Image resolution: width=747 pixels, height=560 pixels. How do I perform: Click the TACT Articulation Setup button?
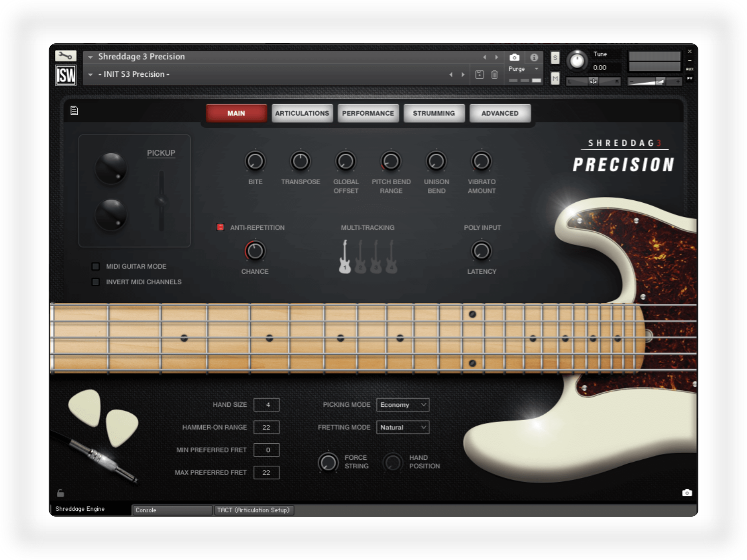[x=253, y=510]
